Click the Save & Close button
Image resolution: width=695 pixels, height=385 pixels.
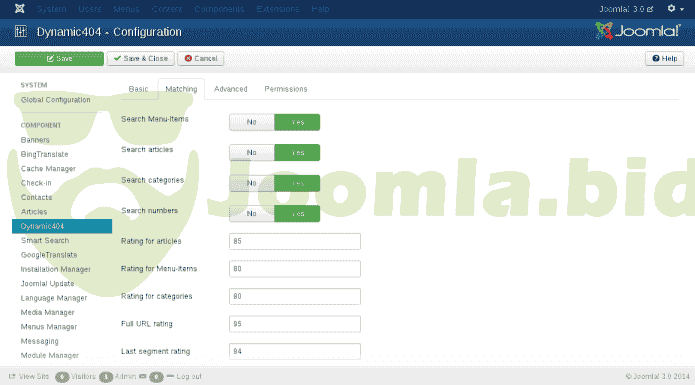(141, 58)
